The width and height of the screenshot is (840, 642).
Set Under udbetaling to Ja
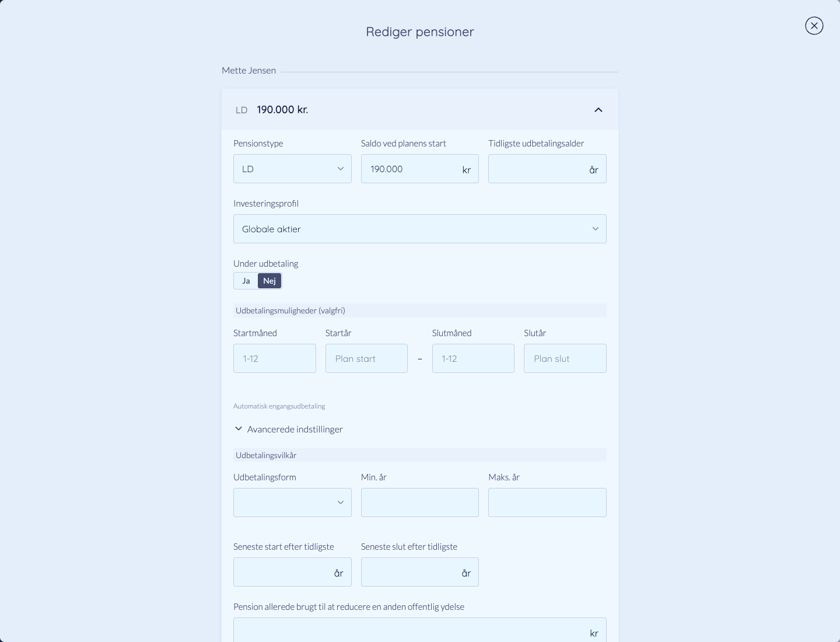tap(246, 281)
